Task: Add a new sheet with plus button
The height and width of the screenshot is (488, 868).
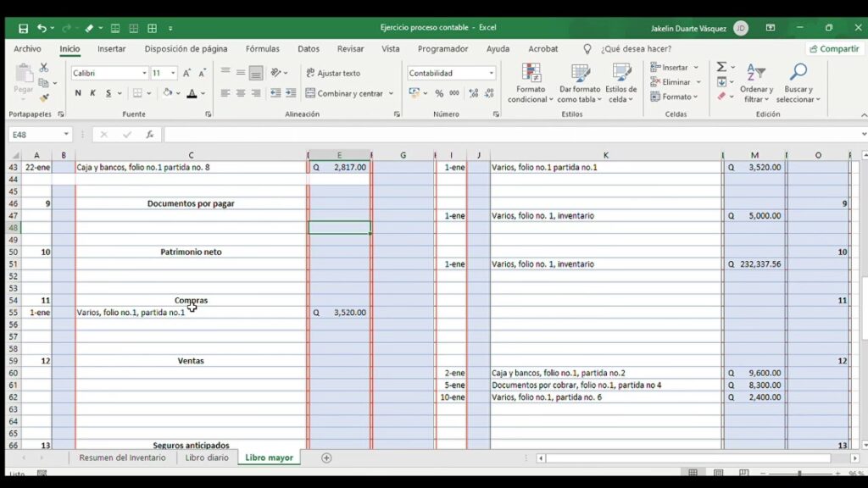Action: point(326,457)
